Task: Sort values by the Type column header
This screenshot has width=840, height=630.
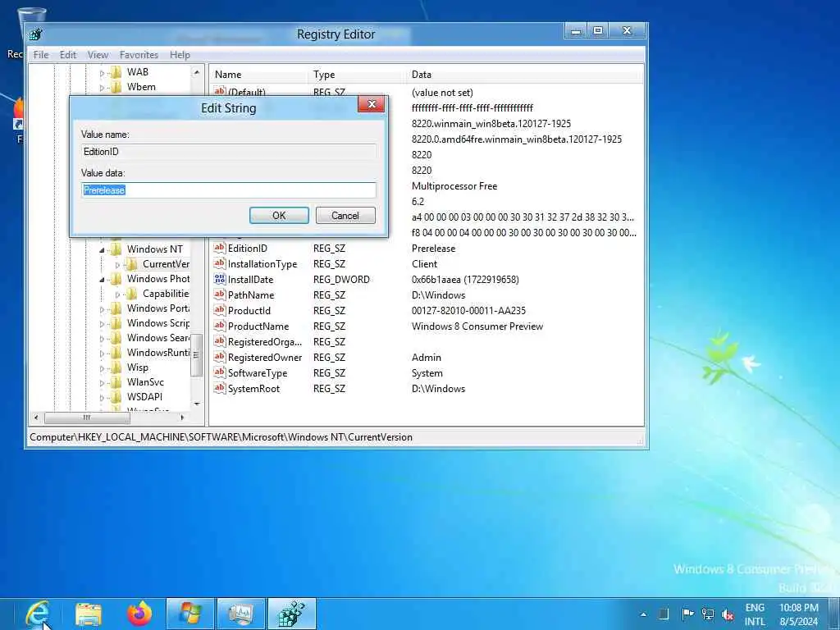Action: coord(358,75)
